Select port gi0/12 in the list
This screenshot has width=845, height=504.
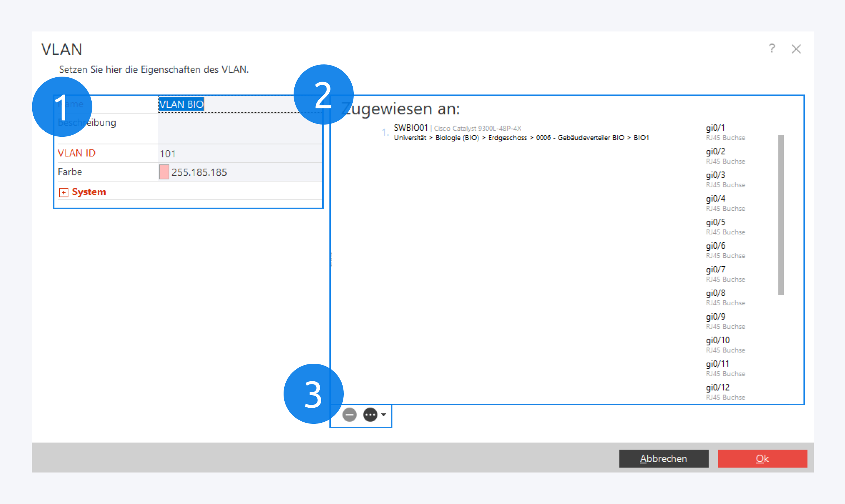[718, 388]
